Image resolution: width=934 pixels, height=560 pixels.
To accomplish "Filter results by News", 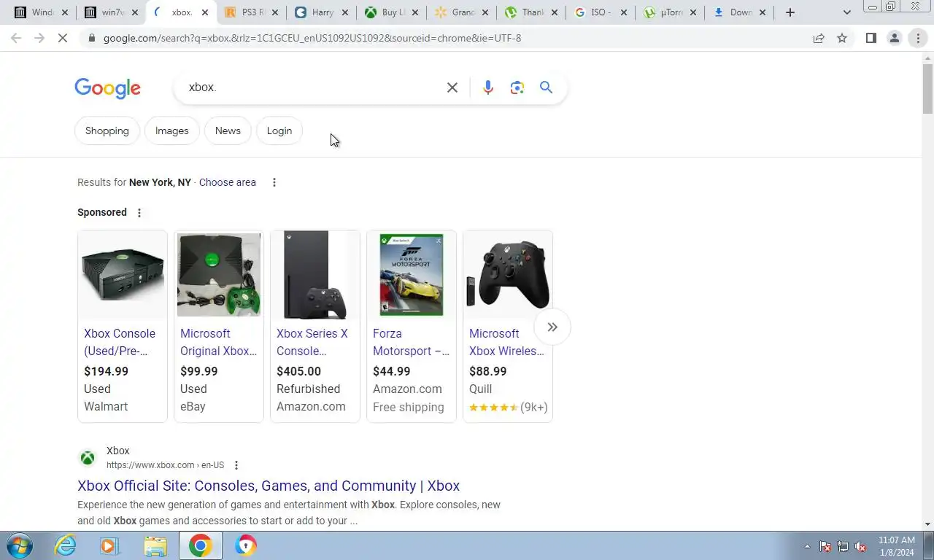I will click(228, 131).
